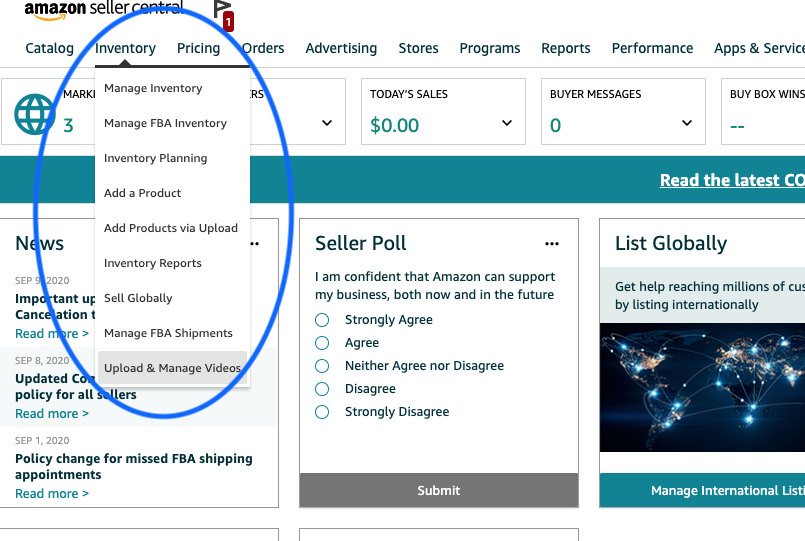Choose Manage FBA Inventory from menu
This screenshot has width=805, height=541.
[165, 123]
